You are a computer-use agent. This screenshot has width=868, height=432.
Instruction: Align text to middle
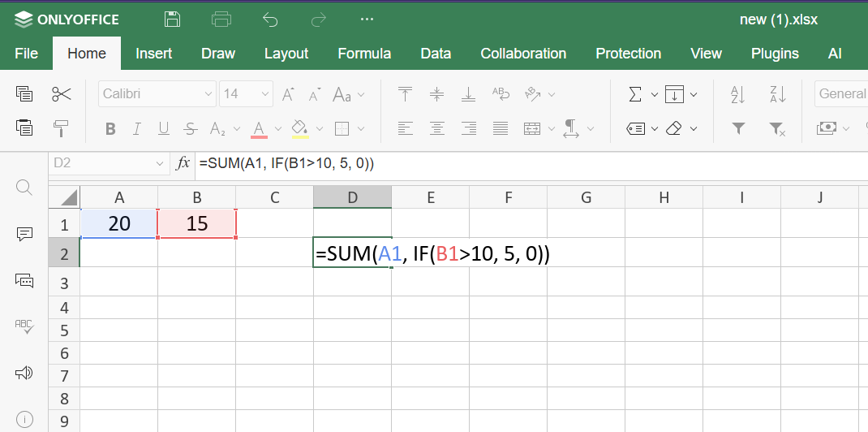(x=436, y=94)
